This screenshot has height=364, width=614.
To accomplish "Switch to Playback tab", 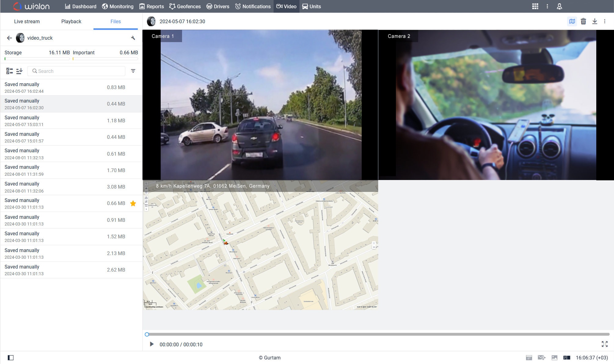I will click(x=71, y=21).
